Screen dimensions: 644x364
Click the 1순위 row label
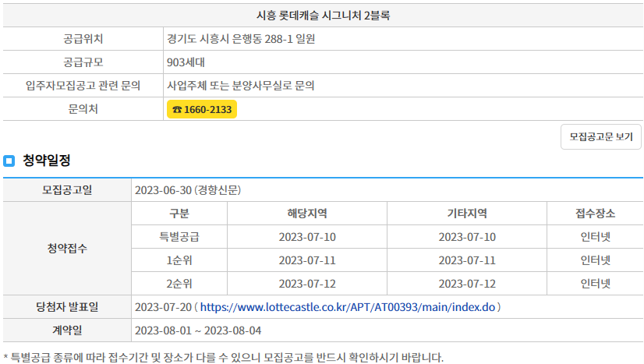179,260
